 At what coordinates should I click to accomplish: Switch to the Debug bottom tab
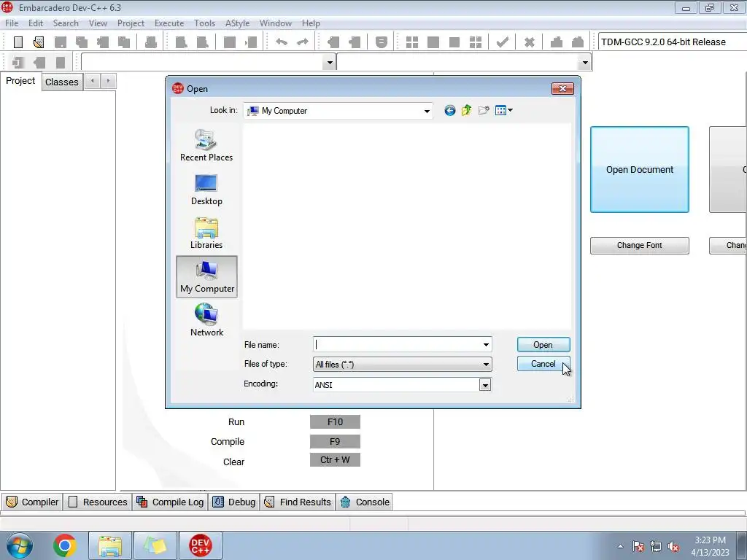[234, 502]
